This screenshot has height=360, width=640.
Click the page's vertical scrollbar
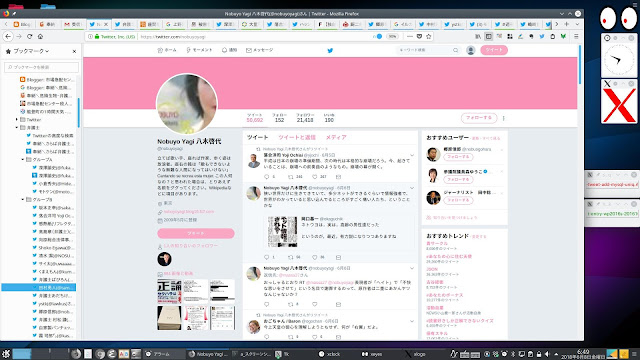pos(580,65)
